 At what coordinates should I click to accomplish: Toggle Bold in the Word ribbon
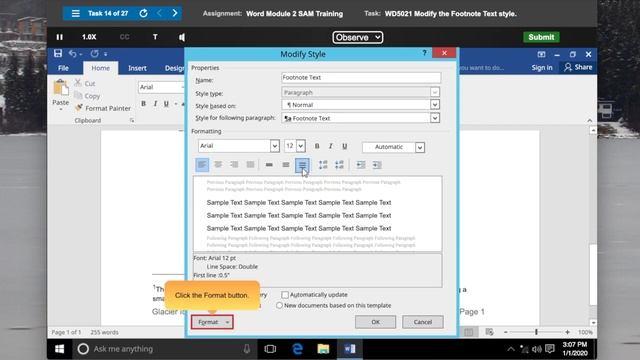[143, 104]
